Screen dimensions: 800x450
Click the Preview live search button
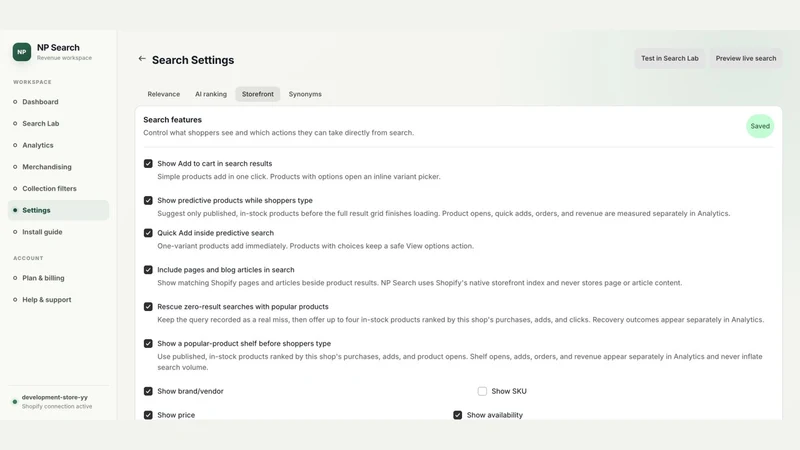tap(745, 58)
